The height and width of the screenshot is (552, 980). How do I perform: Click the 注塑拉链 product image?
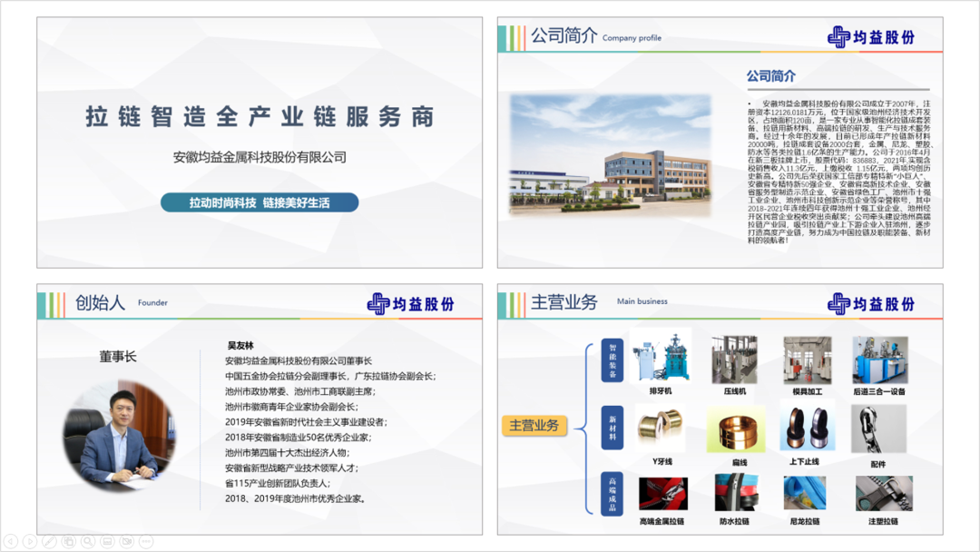coord(884,494)
